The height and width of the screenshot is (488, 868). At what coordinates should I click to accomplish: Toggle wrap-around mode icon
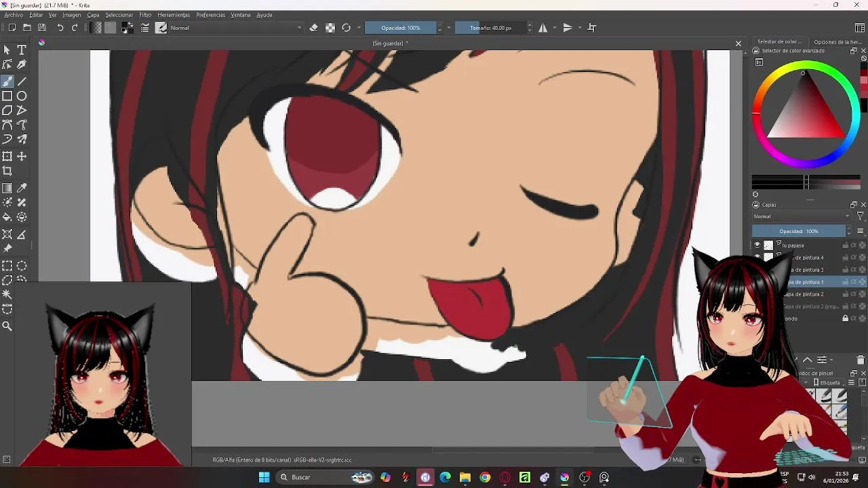592,28
